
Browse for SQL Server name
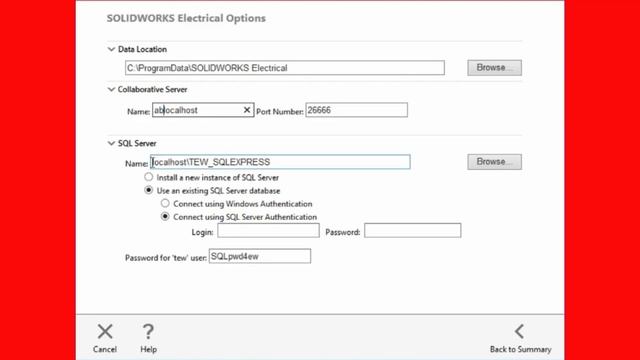click(x=494, y=162)
